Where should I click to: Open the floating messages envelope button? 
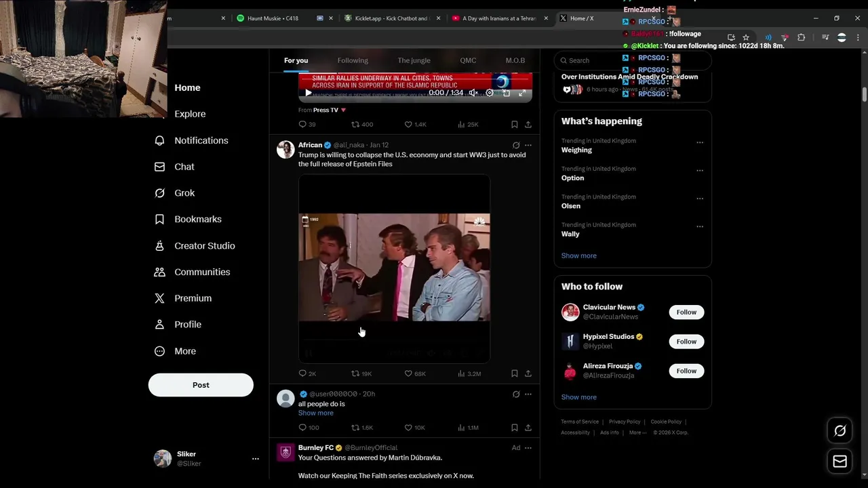[x=840, y=462]
